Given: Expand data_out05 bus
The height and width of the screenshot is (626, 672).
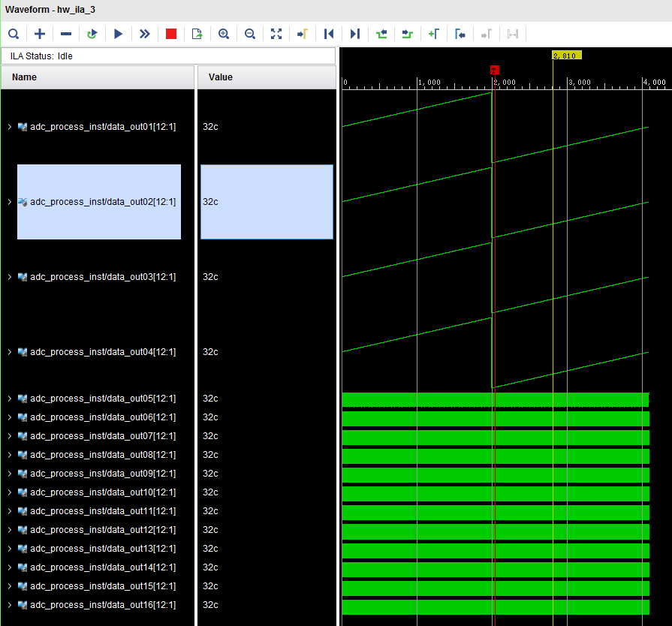Looking at the screenshot, I should pyautogui.click(x=10, y=399).
